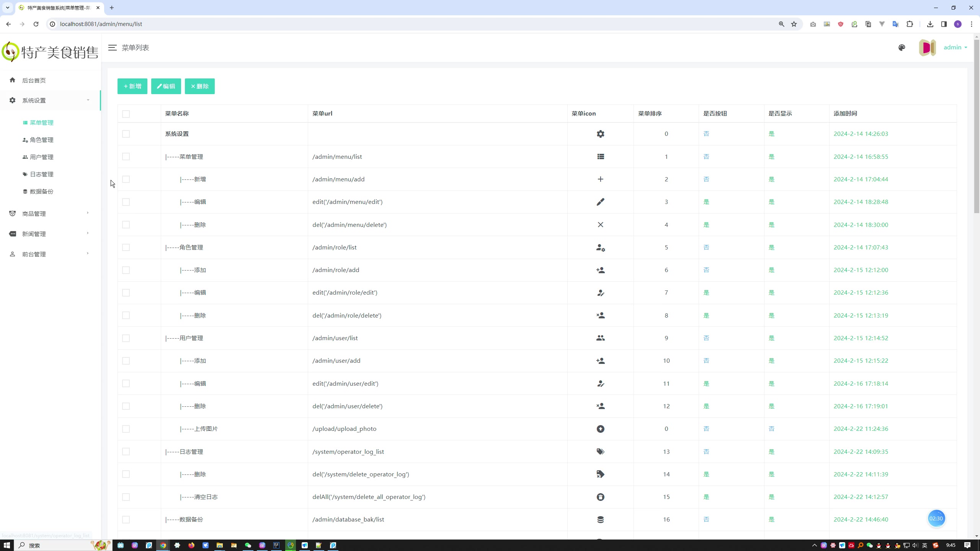The width and height of the screenshot is (980, 551).
Task: Expand the 新闻管理 sidebar section
Action: [x=51, y=234]
